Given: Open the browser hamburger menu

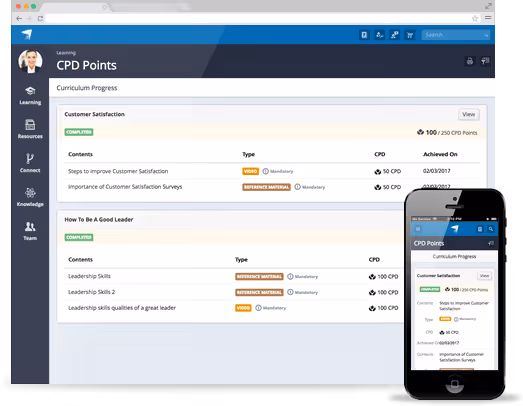Looking at the screenshot, I should tap(488, 18).
